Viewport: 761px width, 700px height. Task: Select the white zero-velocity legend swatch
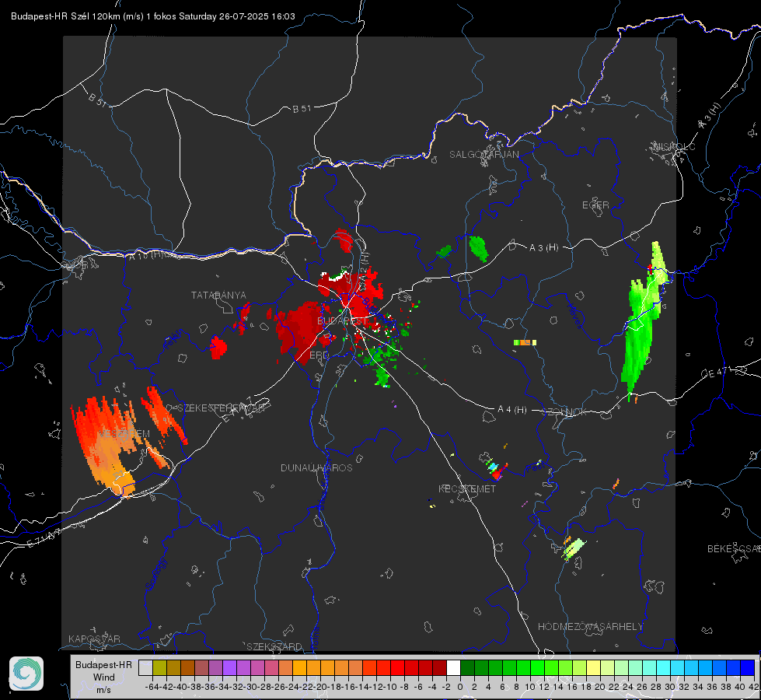coord(453,667)
